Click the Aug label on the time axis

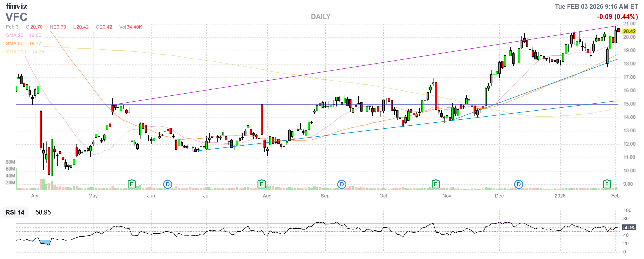coord(267,196)
